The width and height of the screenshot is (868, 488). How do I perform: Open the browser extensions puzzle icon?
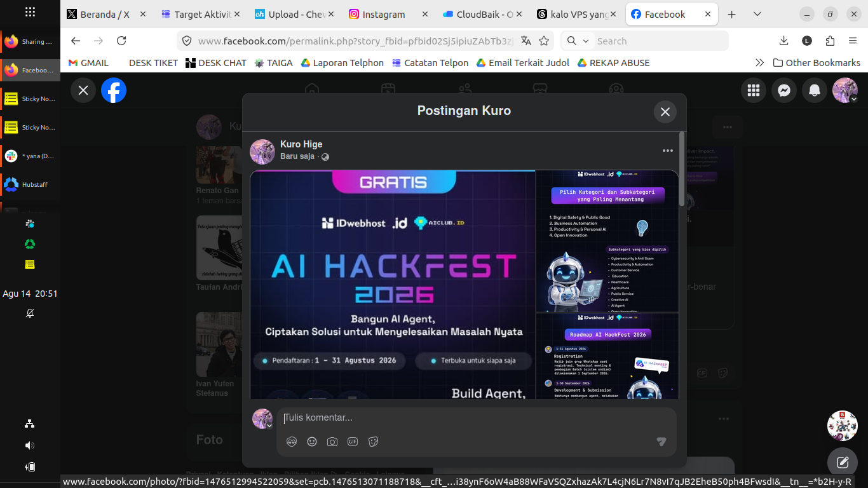tap(830, 41)
